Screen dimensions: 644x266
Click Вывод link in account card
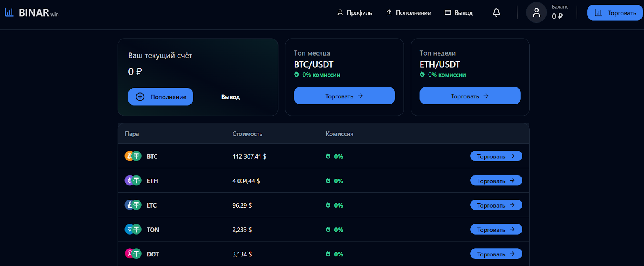tap(230, 97)
